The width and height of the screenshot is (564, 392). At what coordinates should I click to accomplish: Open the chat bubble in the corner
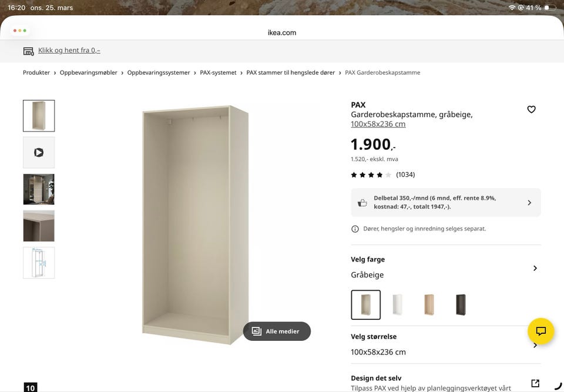point(539,331)
